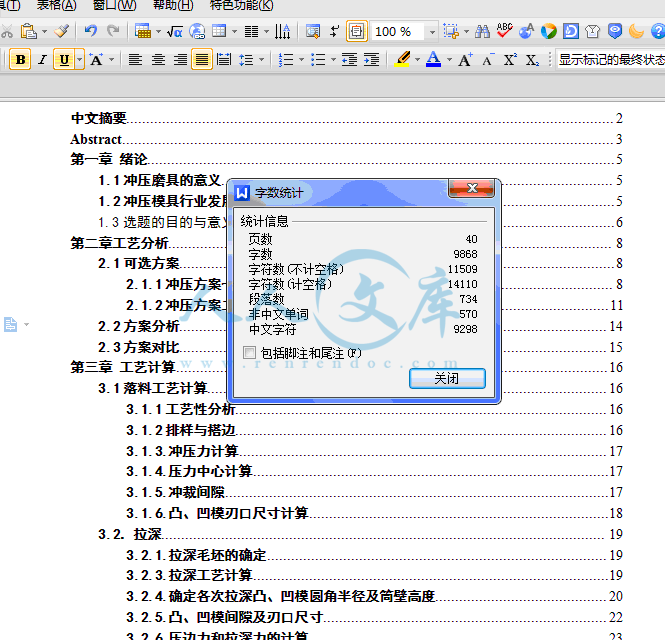Click the text direction icon
Screen dimensions: 665x640
[282, 31]
